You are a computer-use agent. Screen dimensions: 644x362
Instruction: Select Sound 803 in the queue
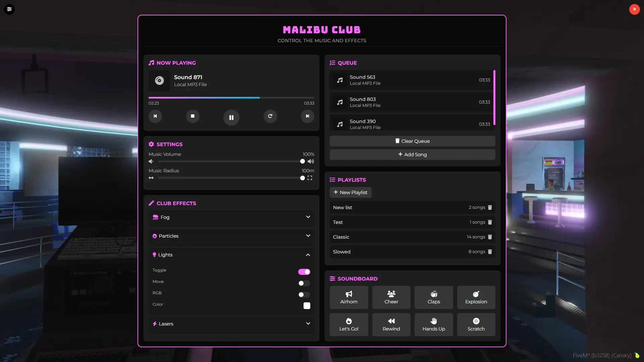point(412,102)
